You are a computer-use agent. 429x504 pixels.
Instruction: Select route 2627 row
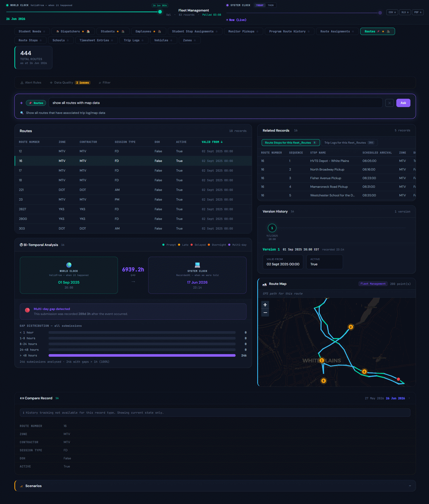click(x=133, y=209)
